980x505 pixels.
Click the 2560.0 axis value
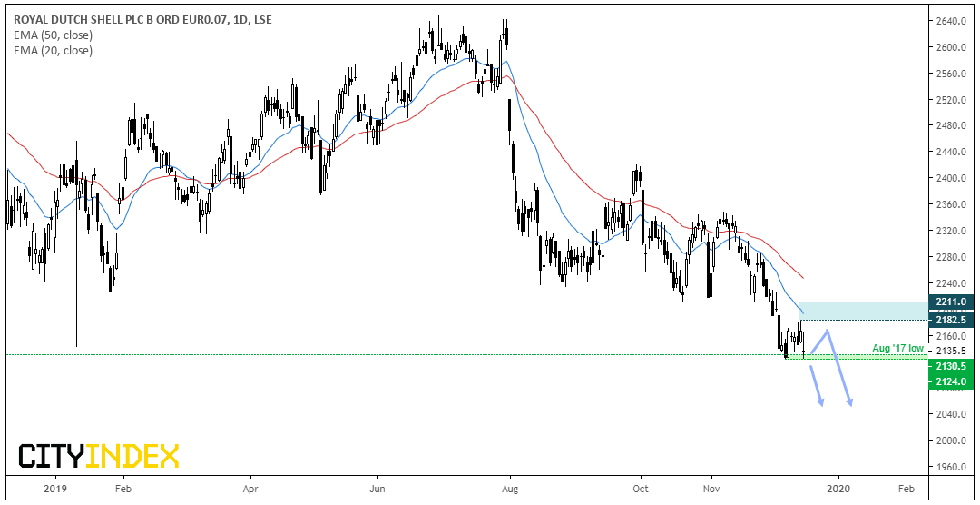(x=953, y=74)
